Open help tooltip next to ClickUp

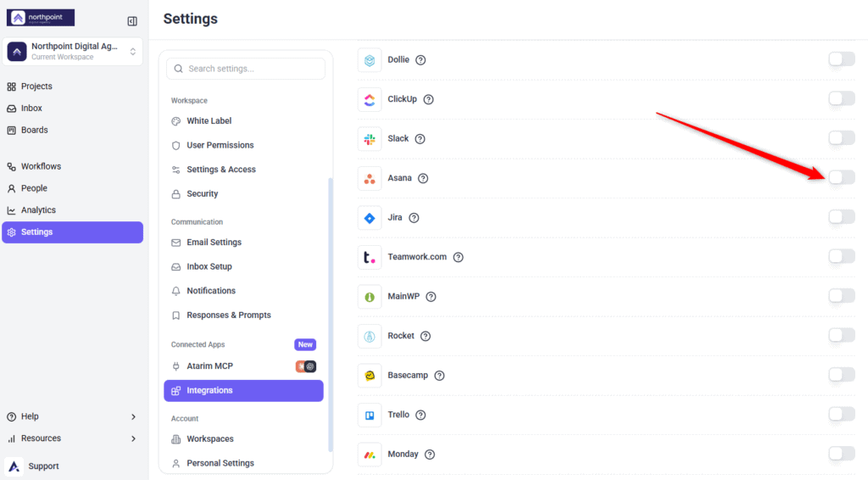(x=428, y=100)
